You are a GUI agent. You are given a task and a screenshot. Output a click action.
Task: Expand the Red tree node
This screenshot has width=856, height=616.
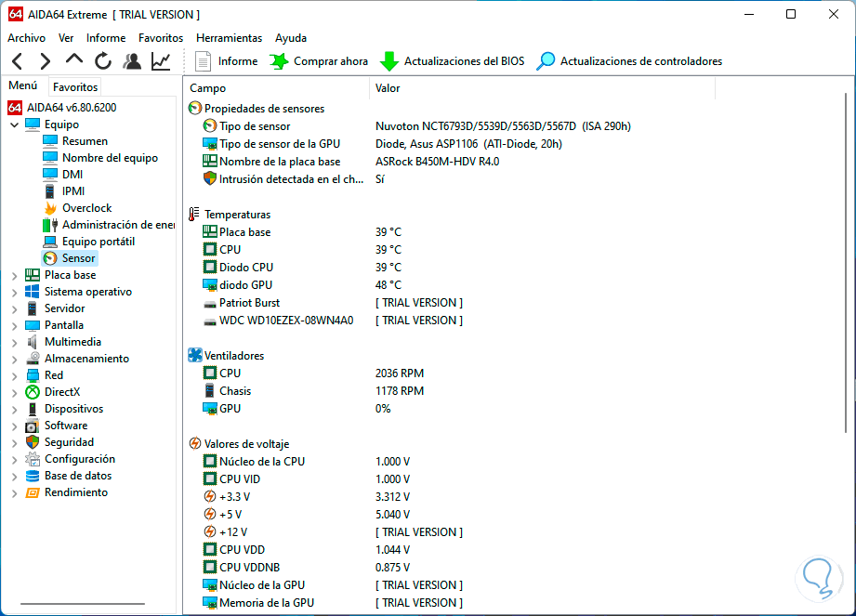pyautogui.click(x=14, y=376)
